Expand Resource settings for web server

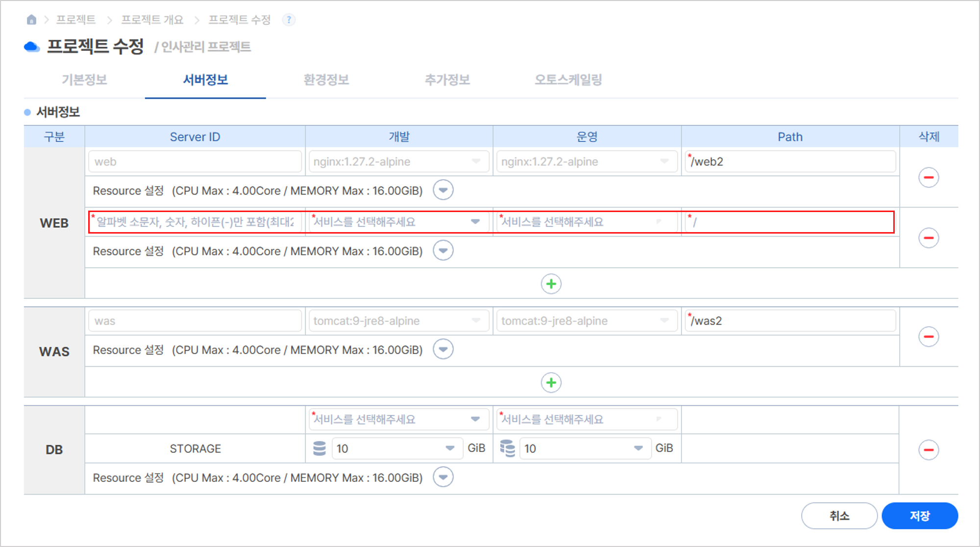pyautogui.click(x=443, y=190)
